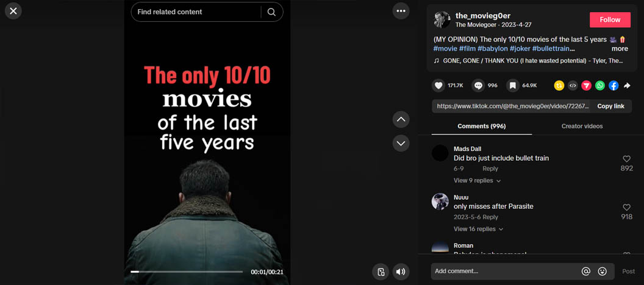Reply to Mads Dall's comment
This screenshot has height=285, width=644.
tap(490, 169)
